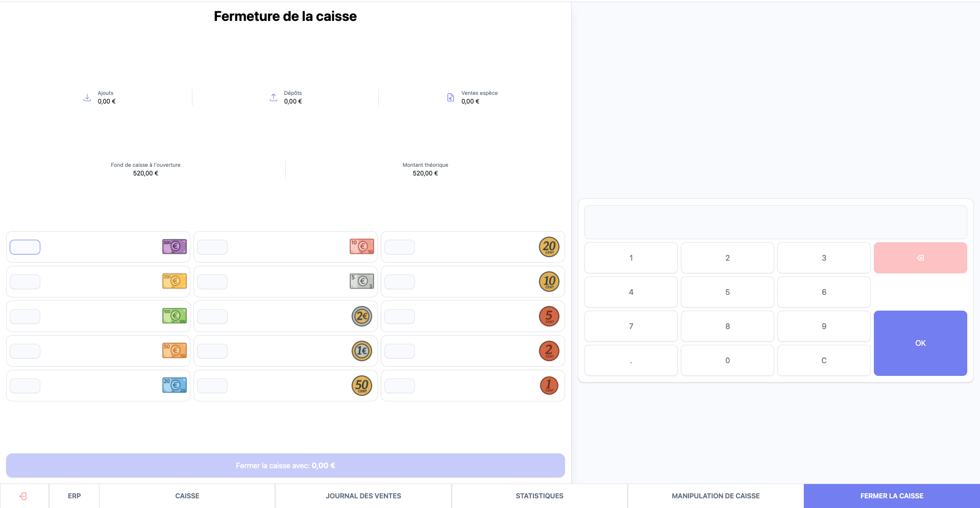
Task: Click the red logout icon
Action: click(23, 496)
